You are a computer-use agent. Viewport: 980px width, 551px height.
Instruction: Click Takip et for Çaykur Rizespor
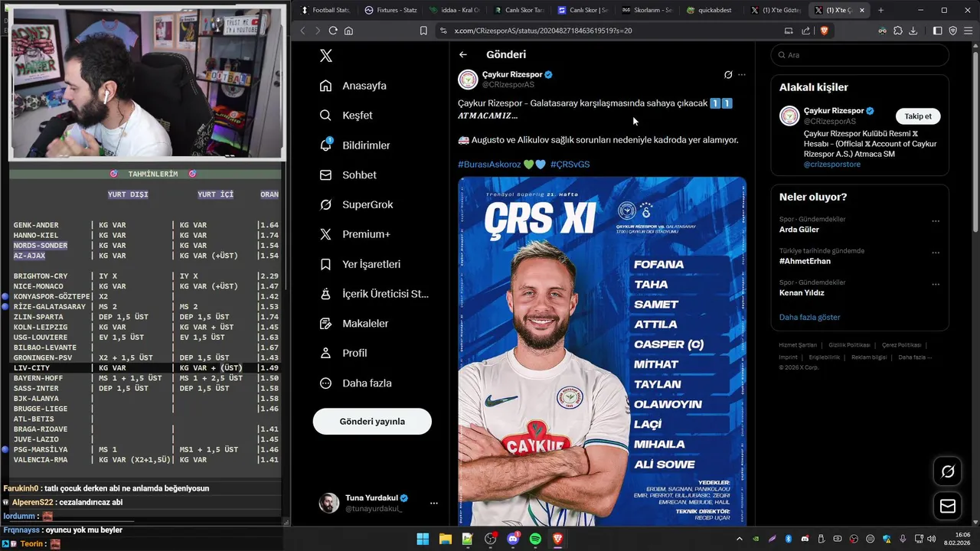tap(918, 116)
